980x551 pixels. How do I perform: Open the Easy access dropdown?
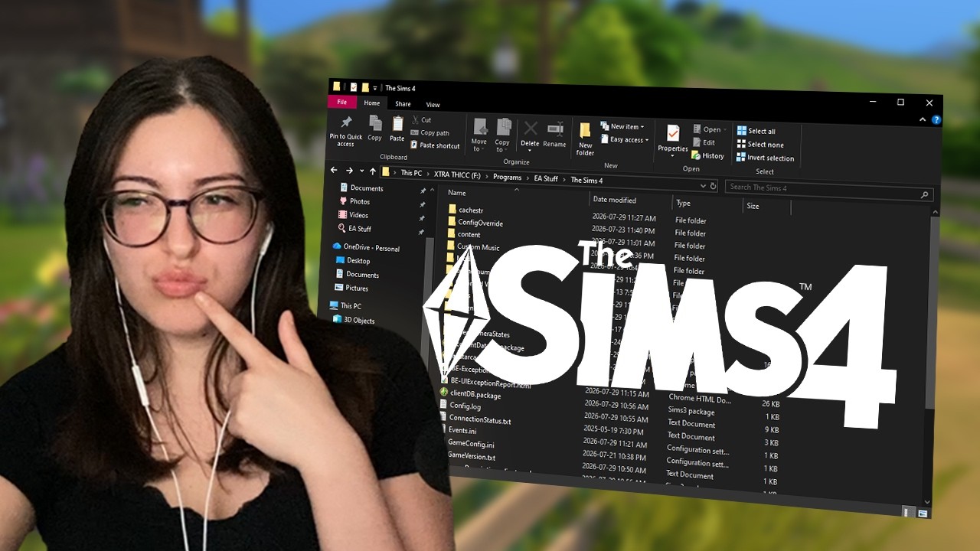click(x=625, y=140)
